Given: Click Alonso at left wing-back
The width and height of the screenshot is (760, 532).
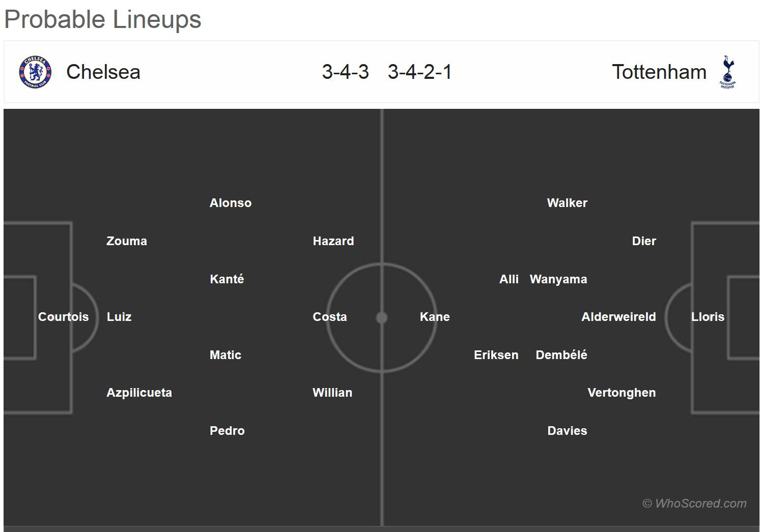Looking at the screenshot, I should pos(231,203).
